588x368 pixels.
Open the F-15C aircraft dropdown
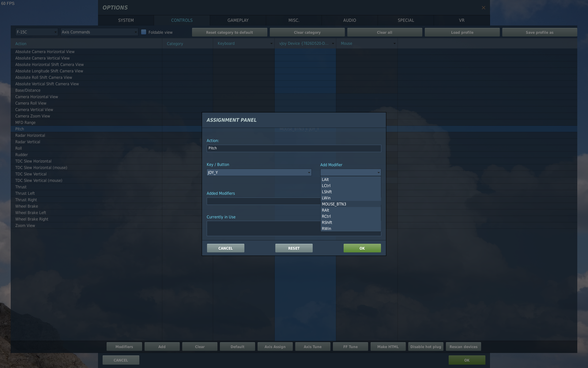tap(36, 32)
